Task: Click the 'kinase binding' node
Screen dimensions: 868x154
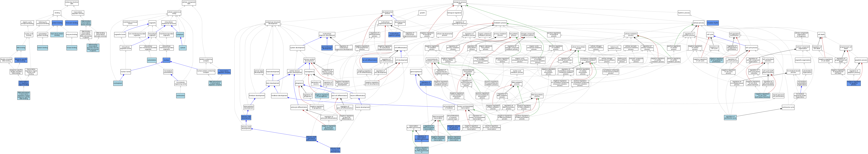Action: coord(72,48)
